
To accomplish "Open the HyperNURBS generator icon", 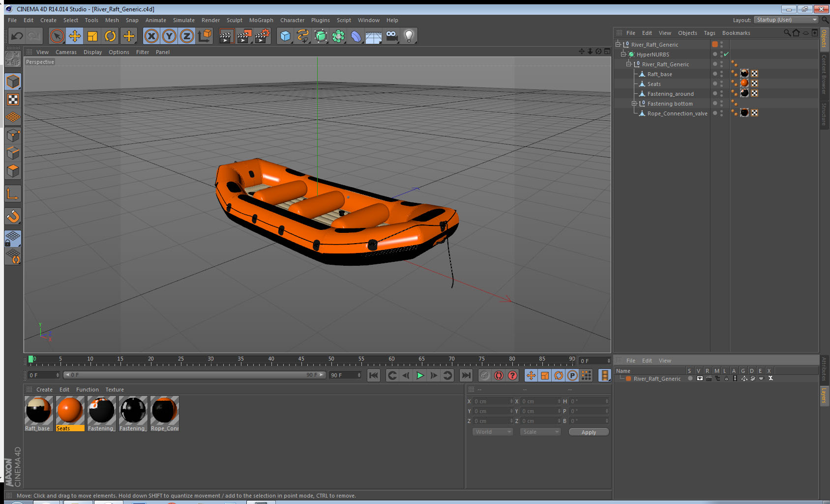I will (x=321, y=36).
